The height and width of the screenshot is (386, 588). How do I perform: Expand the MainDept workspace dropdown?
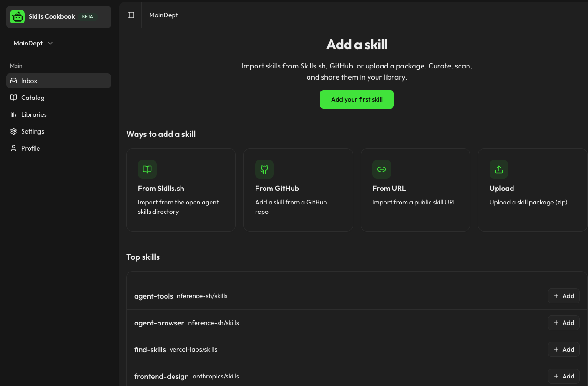[33, 43]
